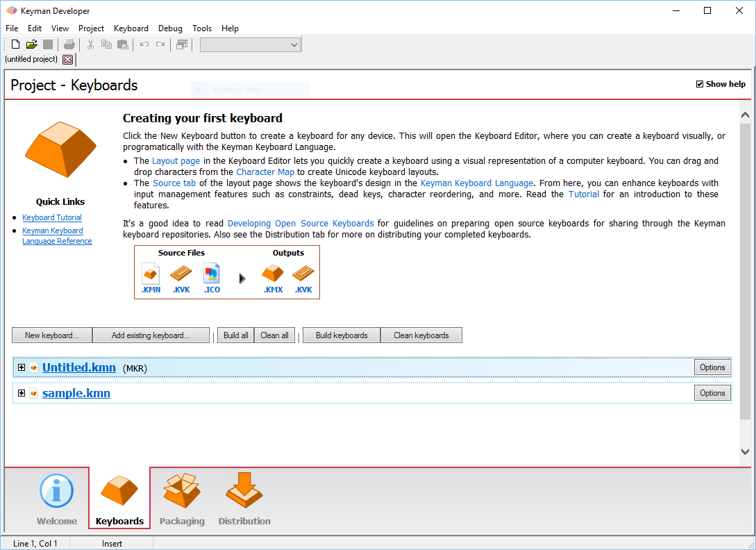This screenshot has height=550, width=756.
Task: Click the scrollbar down arrow
Action: (x=745, y=451)
